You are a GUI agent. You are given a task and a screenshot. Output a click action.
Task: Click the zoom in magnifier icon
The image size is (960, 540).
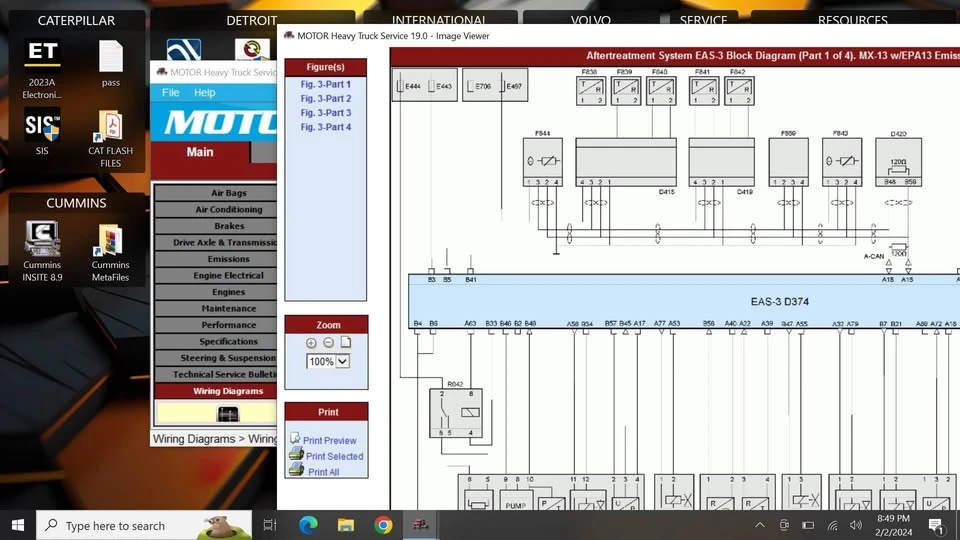point(311,343)
